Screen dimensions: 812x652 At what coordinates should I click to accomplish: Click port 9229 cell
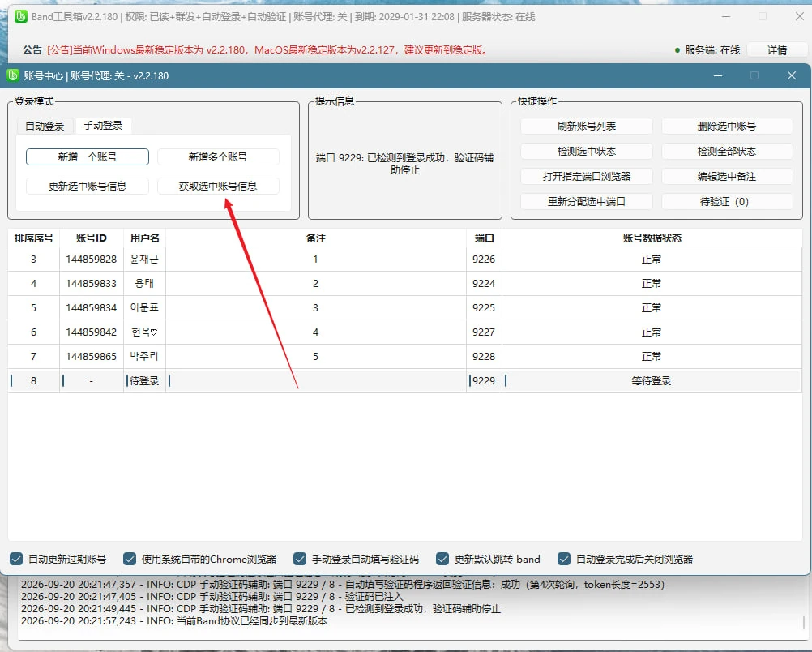point(484,381)
